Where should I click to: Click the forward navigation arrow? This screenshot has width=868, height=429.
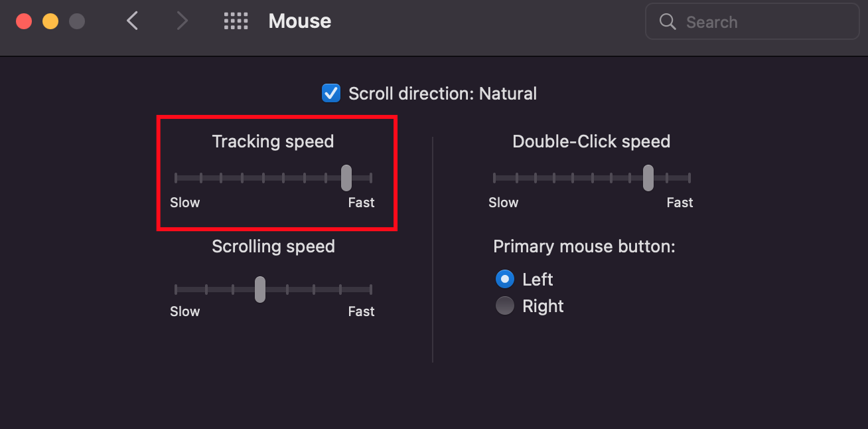(x=182, y=21)
